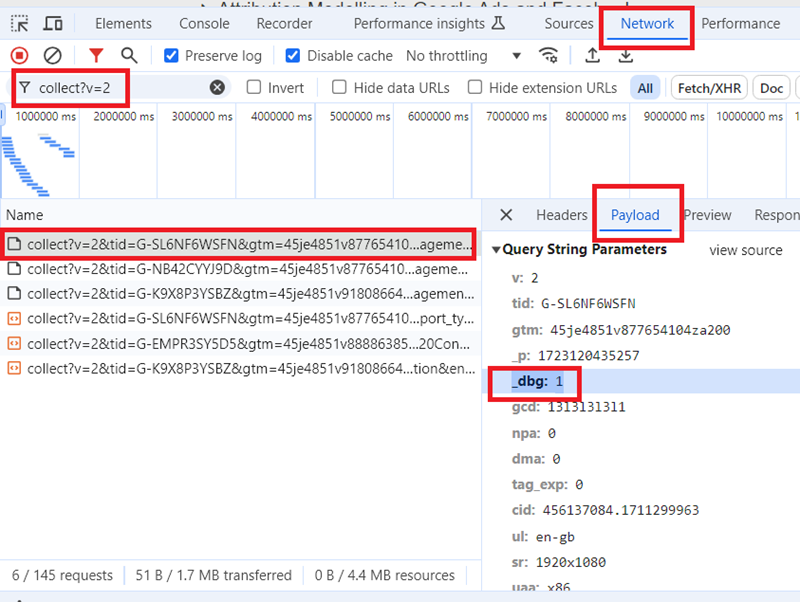Click the import HAR upload icon

(x=593, y=57)
